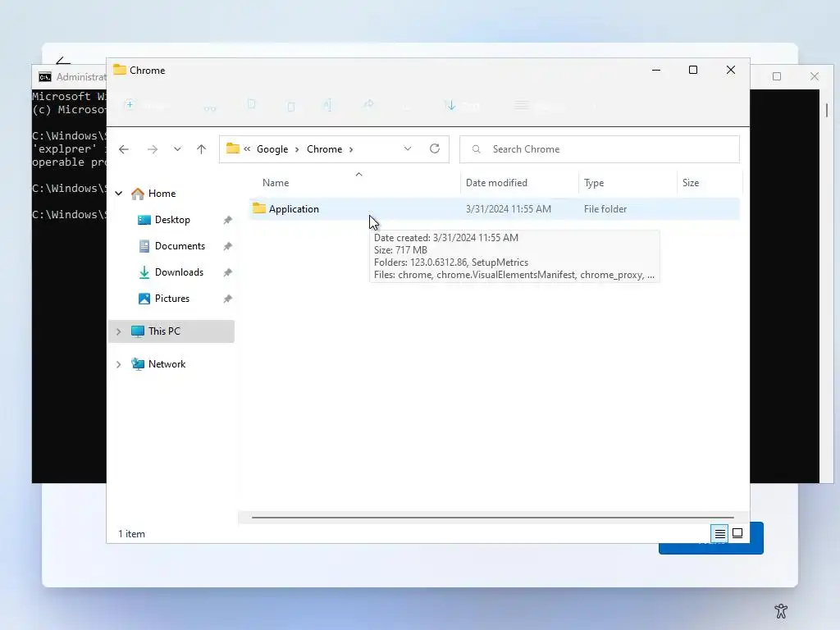Switch to large thumbnails view in the status bar
Screen dimensions: 840x630
[737, 533]
